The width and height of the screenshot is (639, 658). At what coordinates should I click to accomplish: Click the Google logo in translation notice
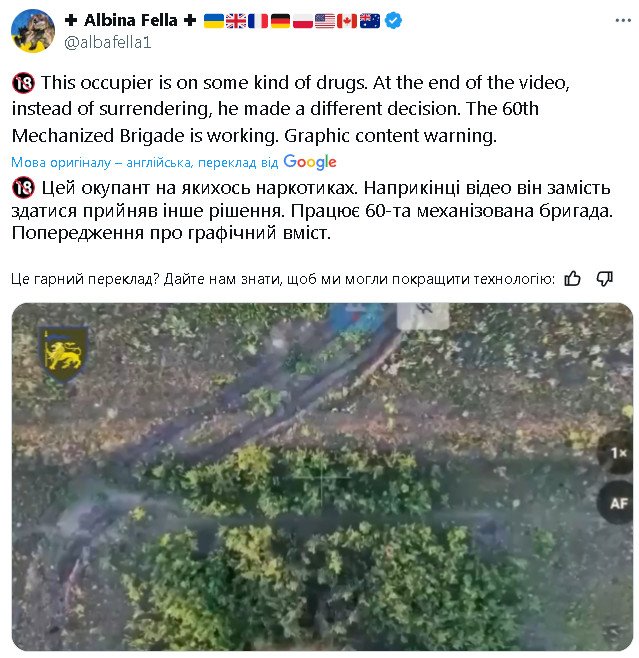click(x=310, y=162)
